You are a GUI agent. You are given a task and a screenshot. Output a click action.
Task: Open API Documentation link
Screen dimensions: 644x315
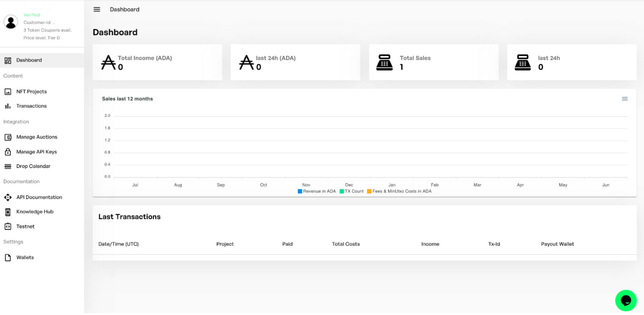pyautogui.click(x=39, y=197)
